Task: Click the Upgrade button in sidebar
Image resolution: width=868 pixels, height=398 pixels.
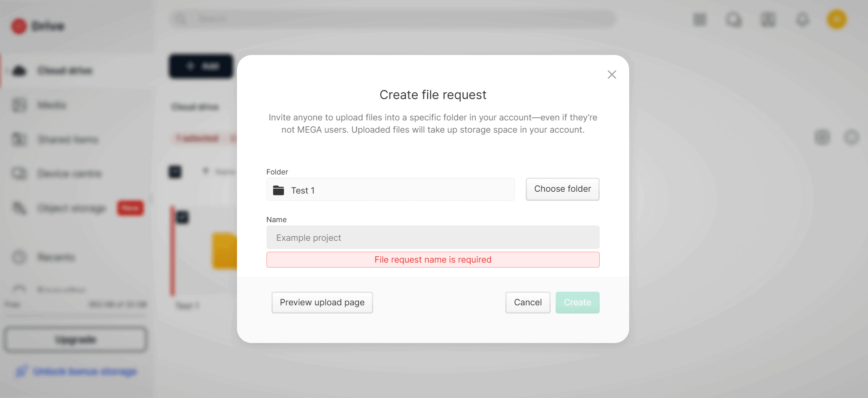Action: point(75,339)
